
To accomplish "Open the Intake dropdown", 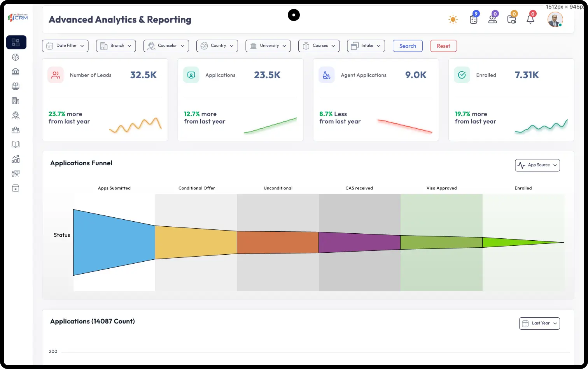I will click(366, 46).
